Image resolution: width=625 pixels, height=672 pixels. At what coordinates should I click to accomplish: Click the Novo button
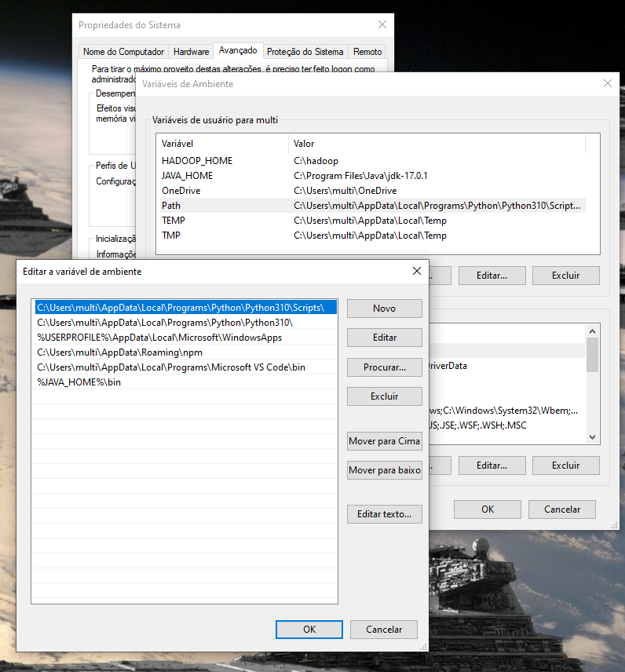point(385,309)
